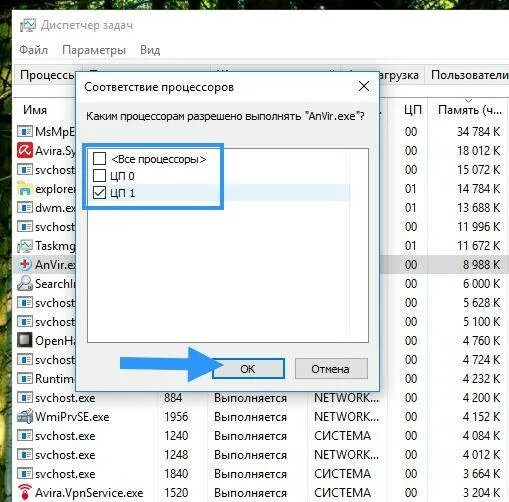Click the WmiPrvSE.exe process icon

pos(25,416)
